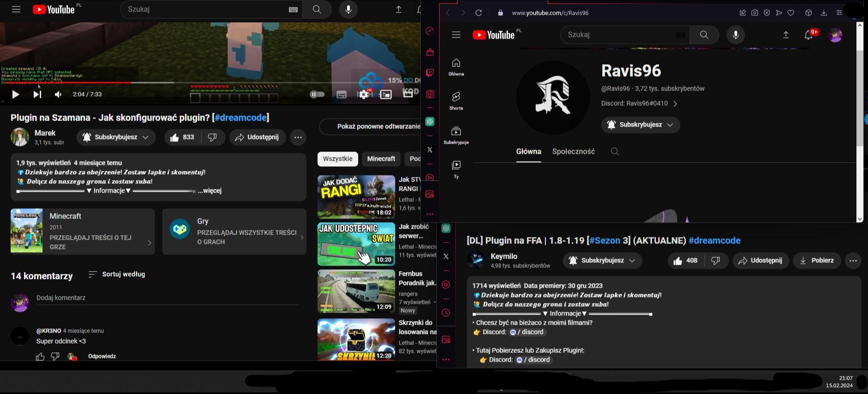868x394 pixels.
Task: Dislike Marek's Plugin na Szamana video
Action: [213, 137]
